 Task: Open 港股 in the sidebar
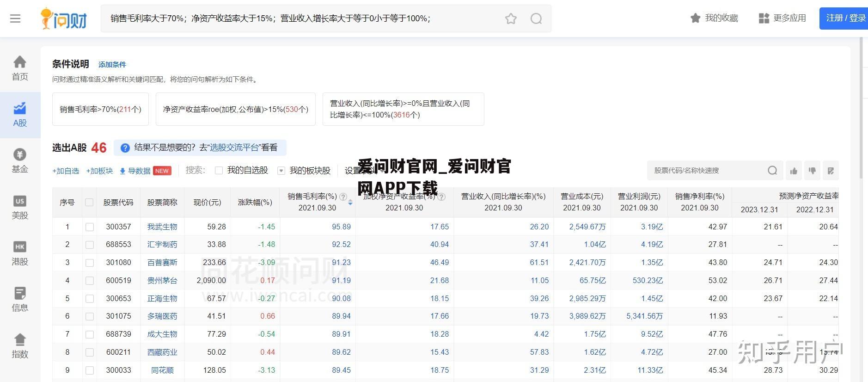point(20,253)
